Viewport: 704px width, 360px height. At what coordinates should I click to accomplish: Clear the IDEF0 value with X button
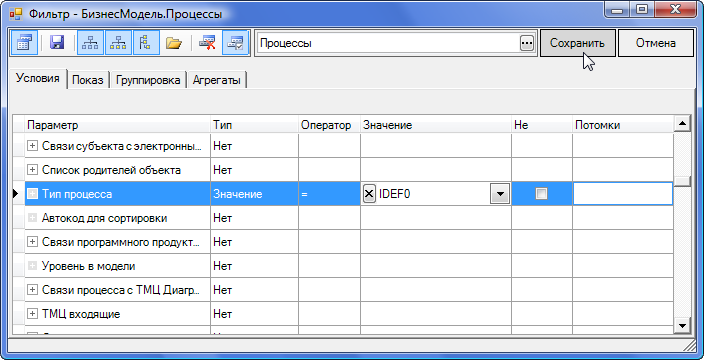(x=369, y=194)
